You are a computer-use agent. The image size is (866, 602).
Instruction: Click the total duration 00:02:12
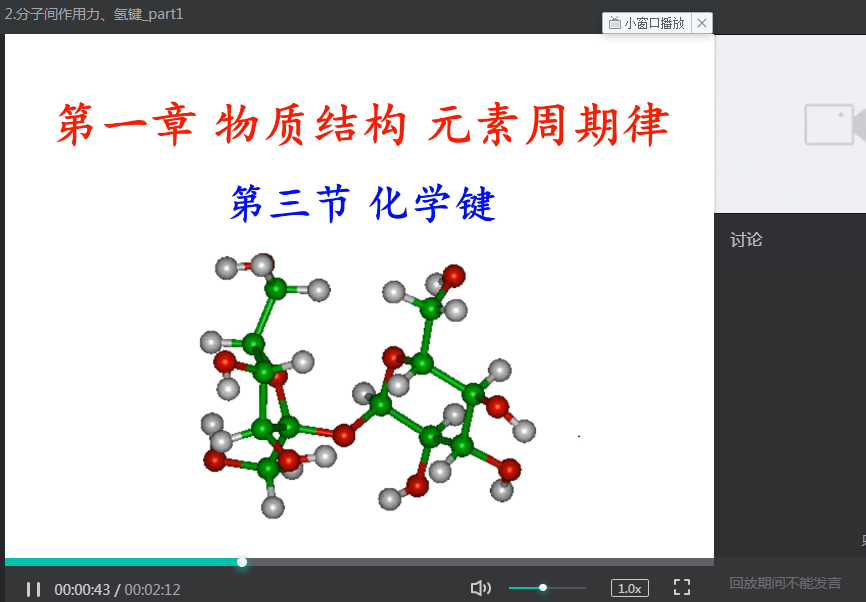point(152,590)
